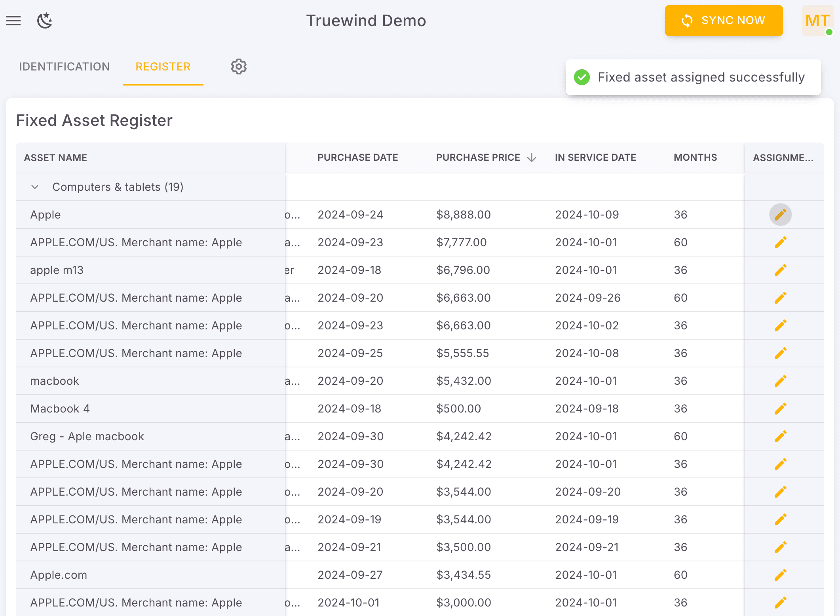The height and width of the screenshot is (616, 840).
Task: Open the ASSIGNME... column header
Action: click(783, 157)
